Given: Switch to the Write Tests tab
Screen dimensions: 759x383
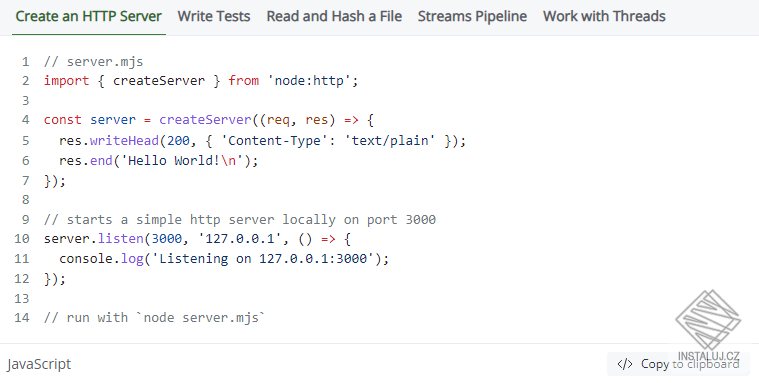Looking at the screenshot, I should (x=214, y=16).
